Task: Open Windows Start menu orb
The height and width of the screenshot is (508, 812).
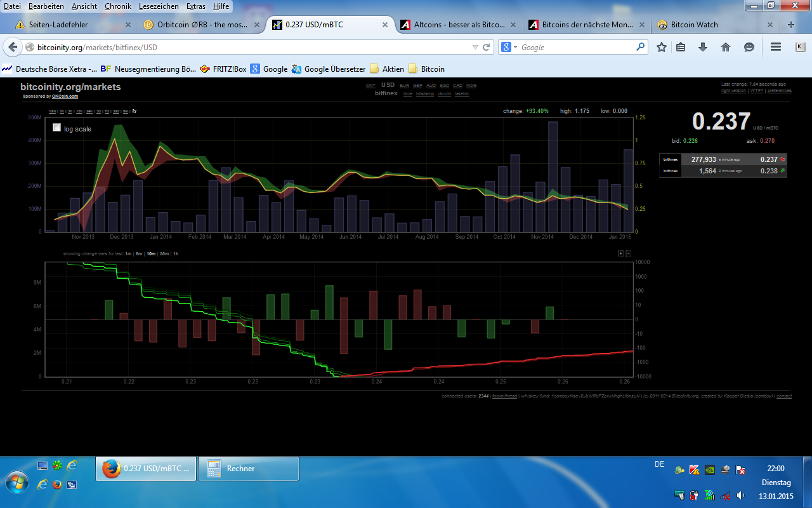Action: coord(16,483)
